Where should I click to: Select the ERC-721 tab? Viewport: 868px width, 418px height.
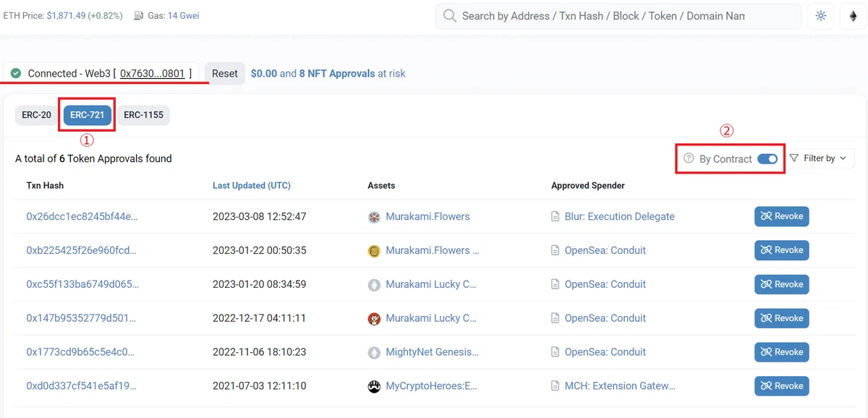click(87, 115)
